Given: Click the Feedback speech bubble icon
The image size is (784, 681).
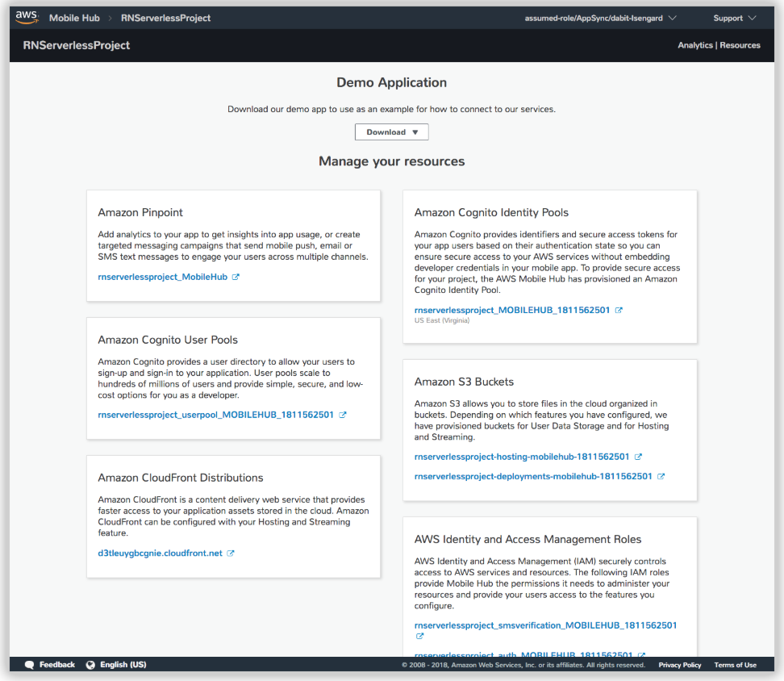Looking at the screenshot, I should 30,665.
